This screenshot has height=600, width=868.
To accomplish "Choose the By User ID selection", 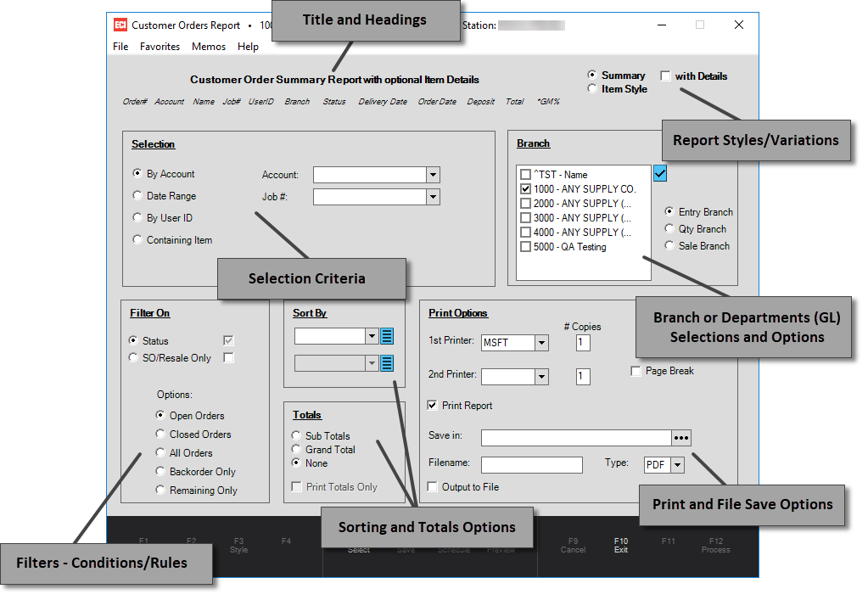I will [137, 217].
